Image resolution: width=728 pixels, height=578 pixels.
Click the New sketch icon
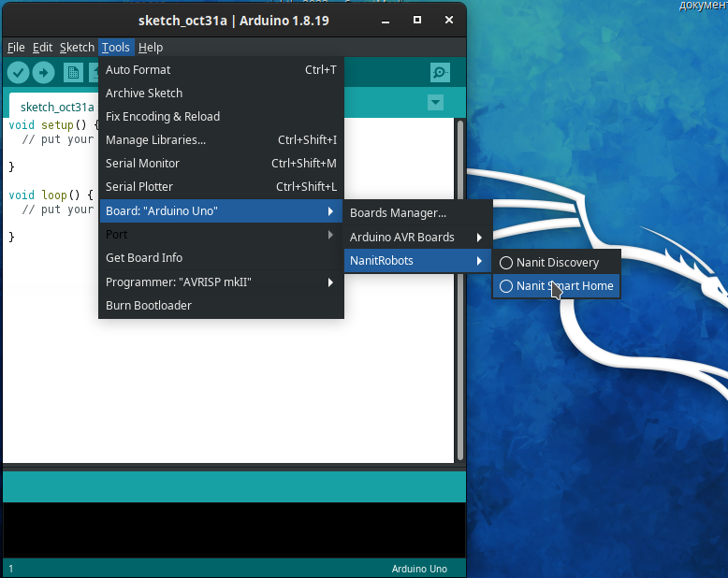tap(73, 72)
